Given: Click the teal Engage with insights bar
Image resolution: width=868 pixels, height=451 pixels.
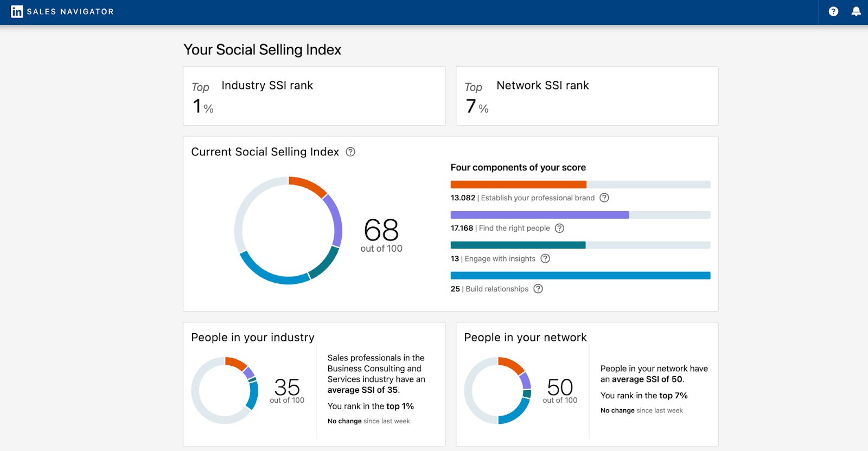Looking at the screenshot, I should tap(518, 245).
